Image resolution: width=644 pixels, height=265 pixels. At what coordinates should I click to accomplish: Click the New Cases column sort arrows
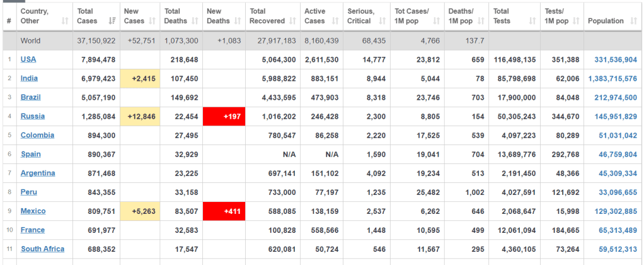pyautogui.click(x=153, y=21)
